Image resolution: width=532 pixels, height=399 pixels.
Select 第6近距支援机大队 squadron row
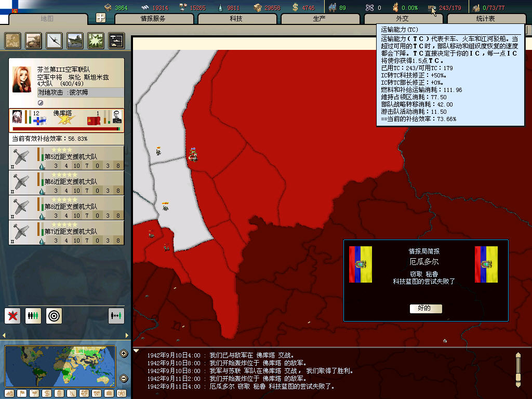66,182
